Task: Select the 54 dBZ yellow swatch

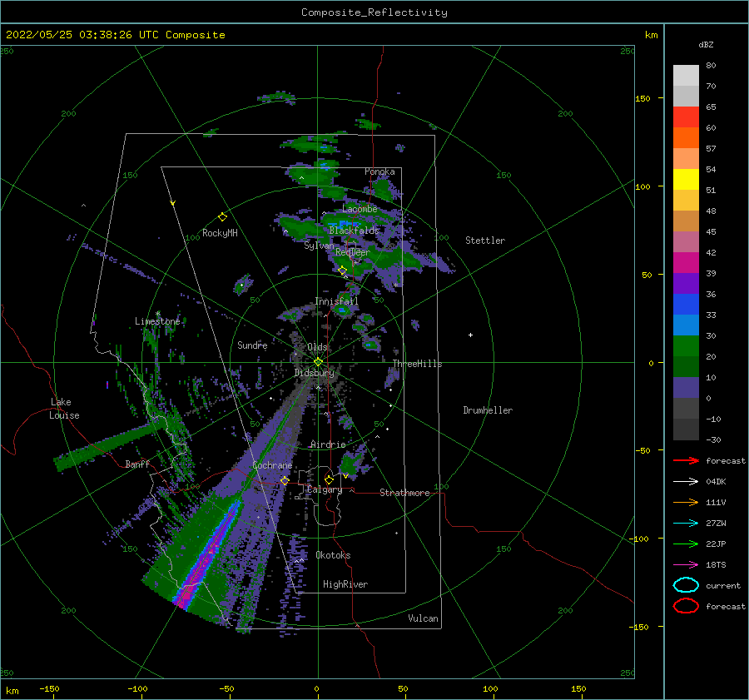Action: point(686,179)
